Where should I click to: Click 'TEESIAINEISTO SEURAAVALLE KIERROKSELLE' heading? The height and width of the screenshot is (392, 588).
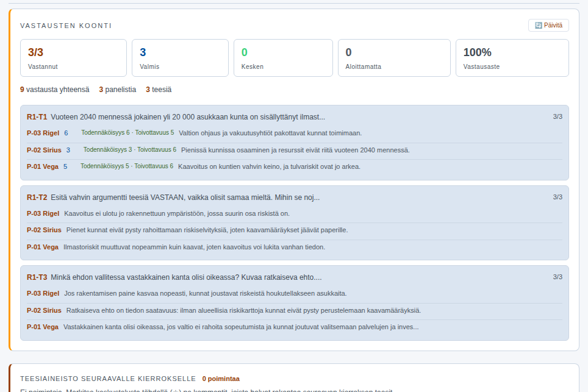click(108, 379)
